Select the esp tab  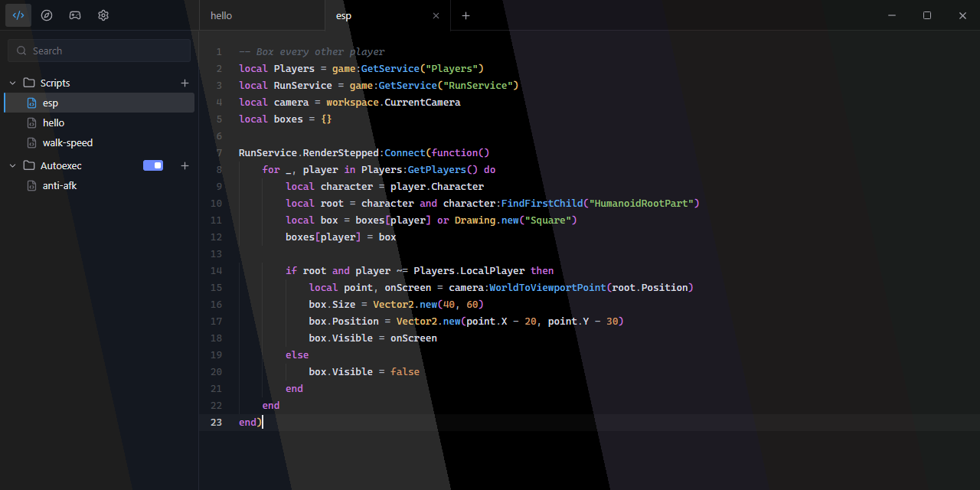click(x=387, y=15)
